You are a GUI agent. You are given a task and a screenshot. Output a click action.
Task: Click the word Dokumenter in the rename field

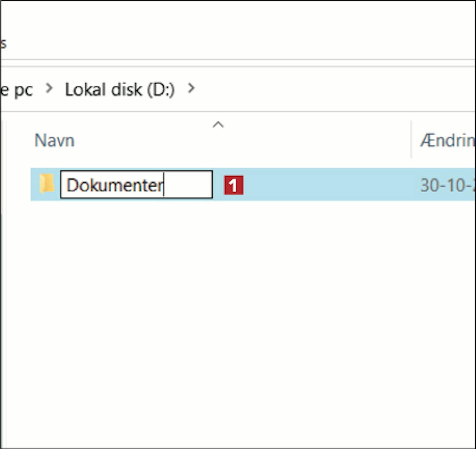coord(114,185)
